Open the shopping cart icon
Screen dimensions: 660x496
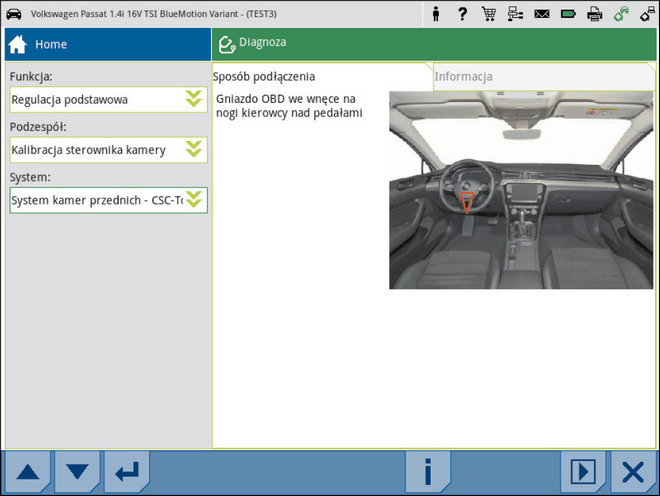click(x=489, y=14)
